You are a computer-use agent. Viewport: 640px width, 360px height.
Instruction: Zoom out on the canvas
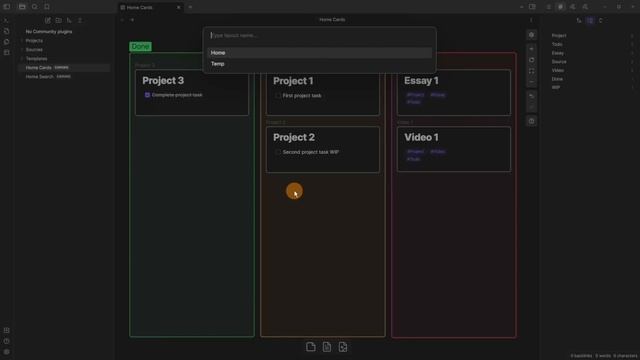(531, 82)
